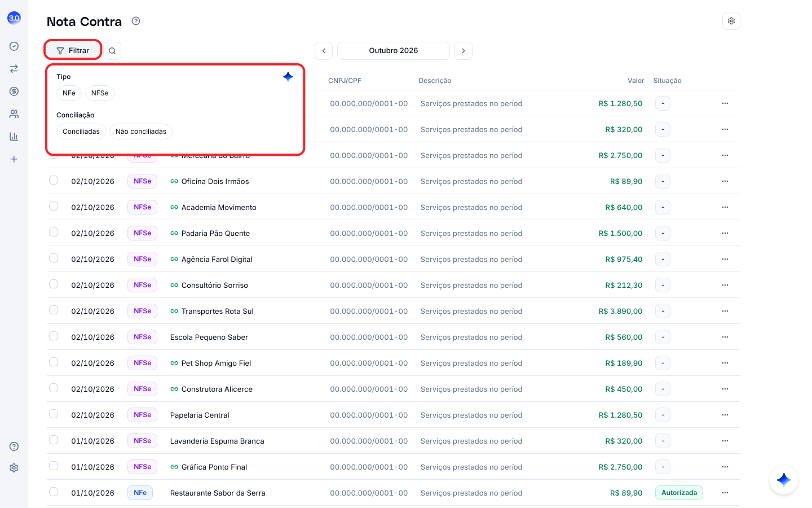Open the settings gear at sidebar bottom

tap(14, 468)
